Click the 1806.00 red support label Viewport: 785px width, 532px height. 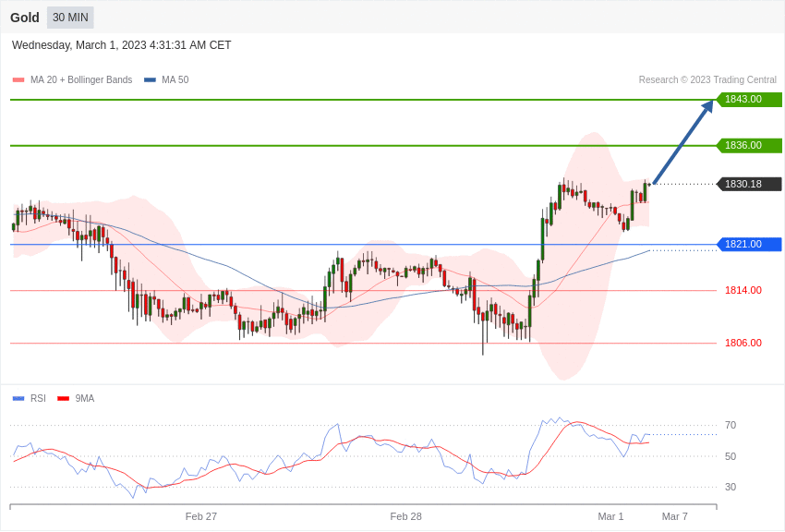pos(743,343)
